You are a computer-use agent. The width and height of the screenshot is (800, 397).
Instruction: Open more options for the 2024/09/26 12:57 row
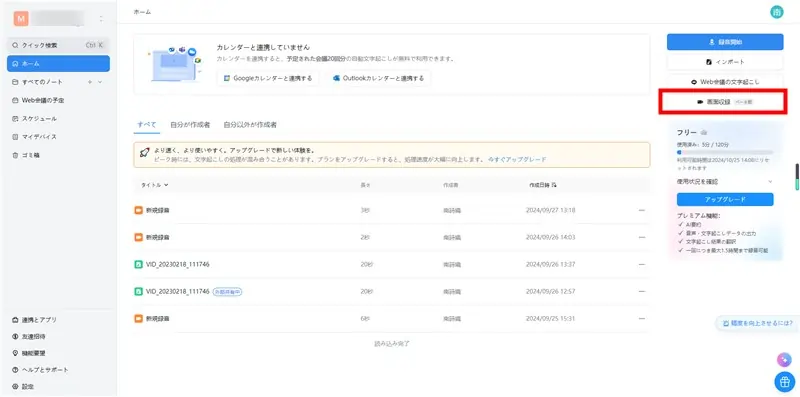coord(642,291)
